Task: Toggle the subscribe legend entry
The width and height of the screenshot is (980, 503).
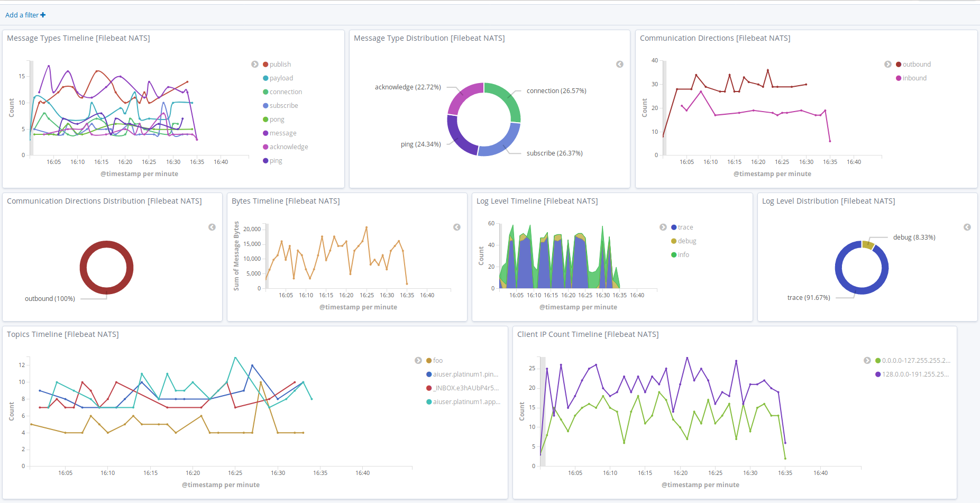Action: (x=280, y=105)
